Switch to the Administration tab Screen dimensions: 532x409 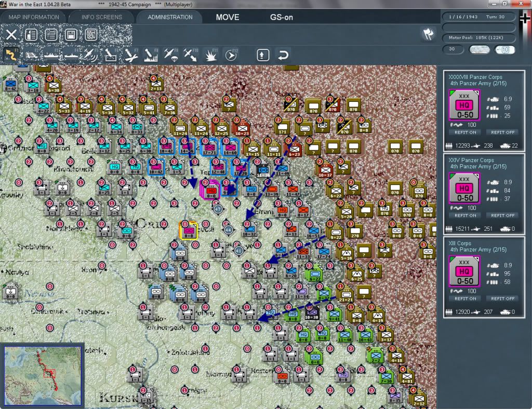170,17
